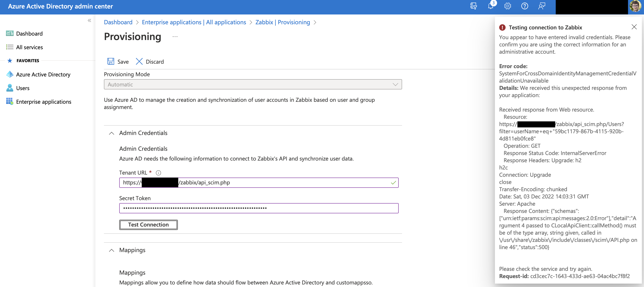Click the green checkmark in Tenant URL field

[393, 182]
